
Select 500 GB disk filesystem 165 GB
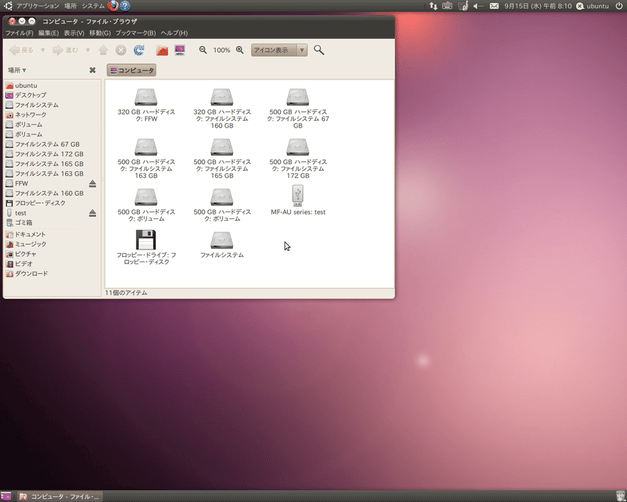[x=222, y=158]
